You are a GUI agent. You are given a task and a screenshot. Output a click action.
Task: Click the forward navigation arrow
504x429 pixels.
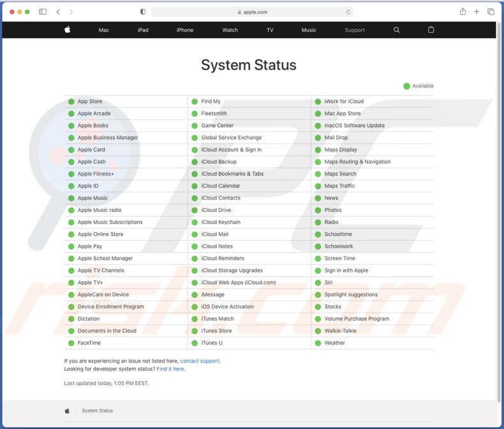coord(71,12)
